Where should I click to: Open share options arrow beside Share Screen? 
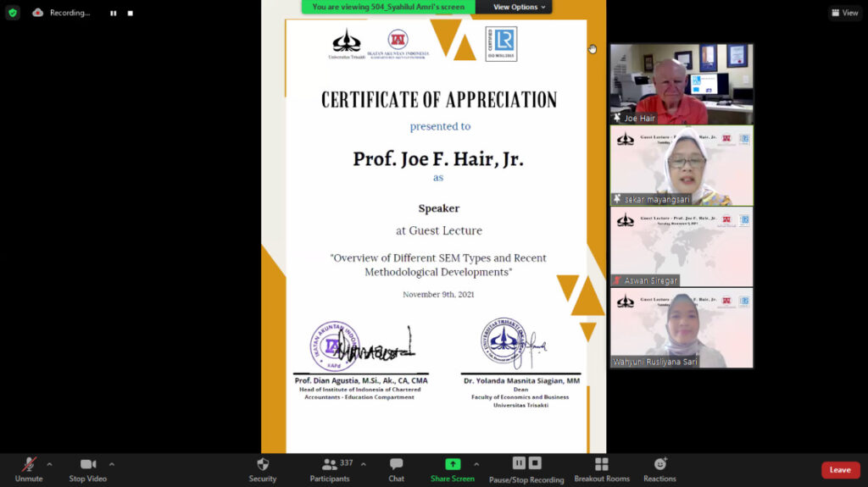click(476, 464)
